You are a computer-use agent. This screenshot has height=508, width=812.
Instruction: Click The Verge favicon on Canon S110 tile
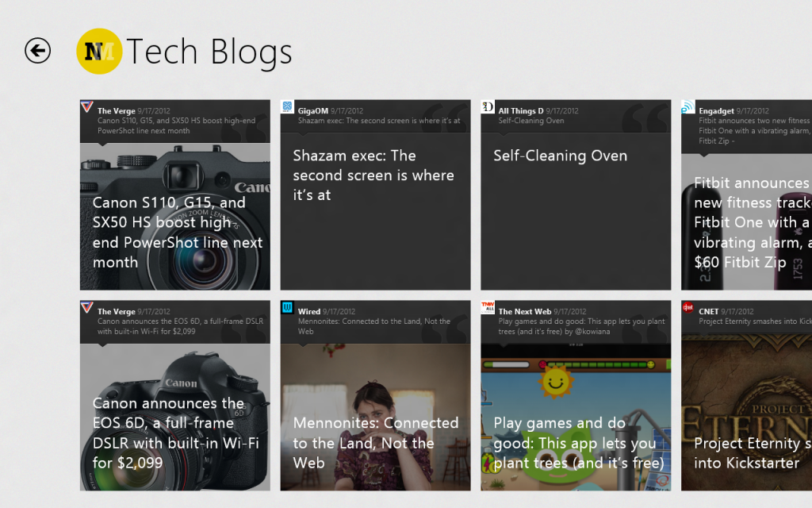pos(87,107)
